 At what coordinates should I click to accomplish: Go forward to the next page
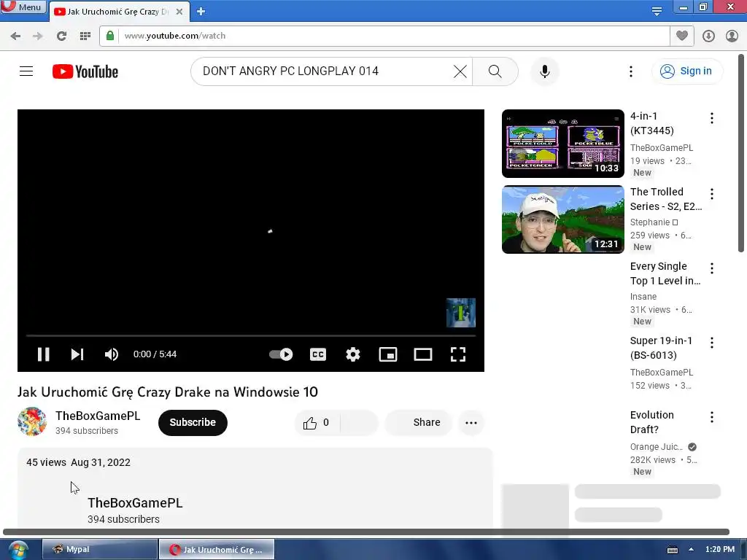(38, 36)
